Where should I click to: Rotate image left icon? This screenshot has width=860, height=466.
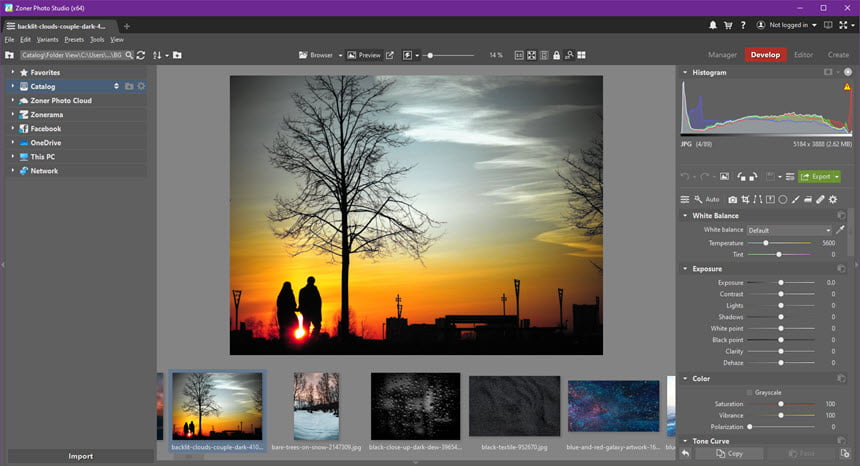(741, 177)
